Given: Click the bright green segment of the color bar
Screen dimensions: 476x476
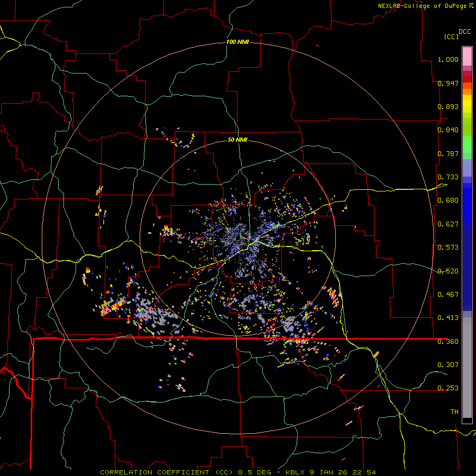Looking at the screenshot, I should click(x=467, y=144).
